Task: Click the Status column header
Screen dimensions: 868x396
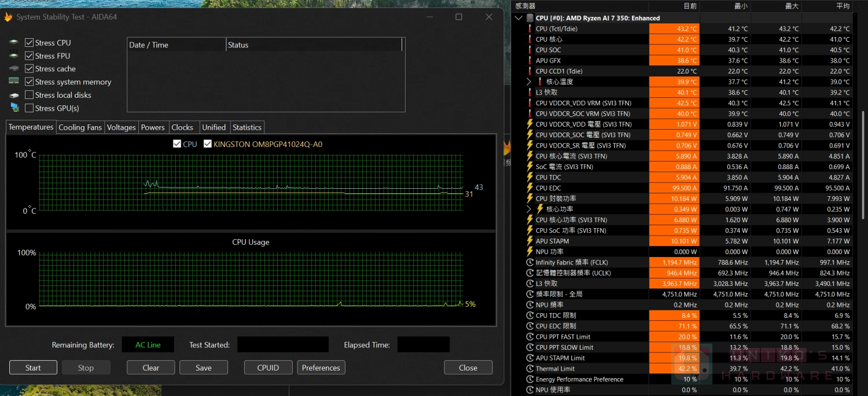Action: [314, 45]
